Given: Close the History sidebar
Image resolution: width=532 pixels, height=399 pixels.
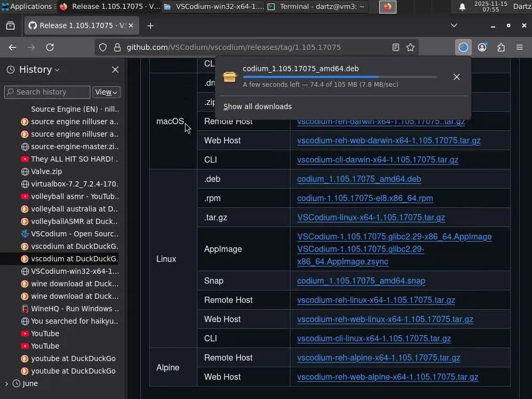Looking at the screenshot, I should (115, 70).
